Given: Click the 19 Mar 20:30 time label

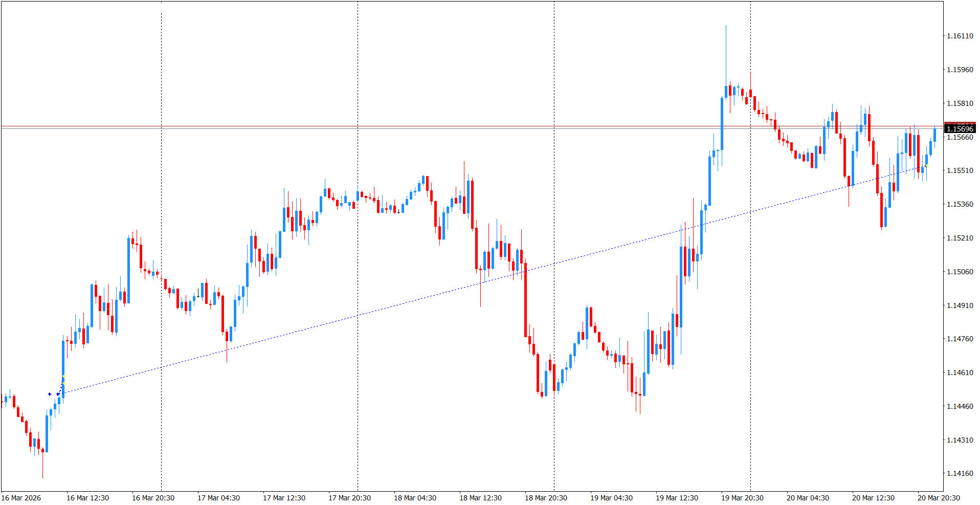Looking at the screenshot, I should coord(742,498).
